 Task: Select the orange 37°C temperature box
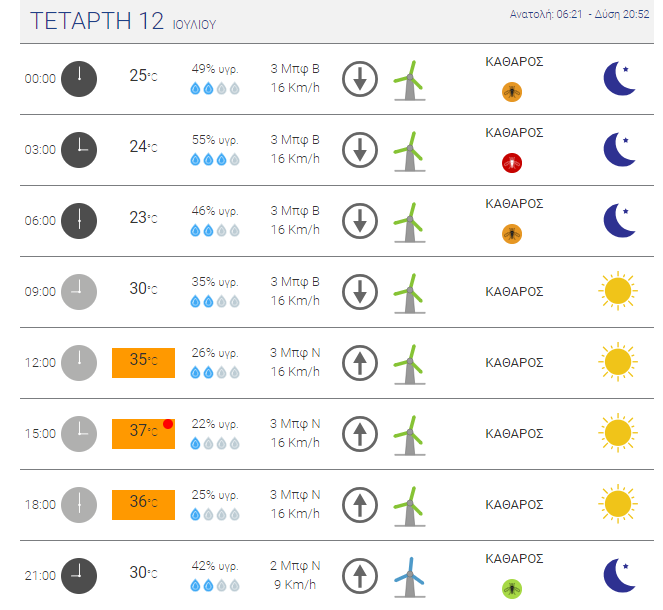pos(143,434)
